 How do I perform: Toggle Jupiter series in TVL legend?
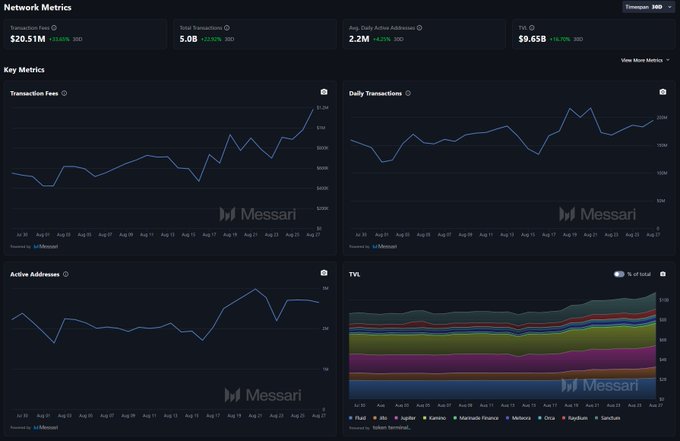405,418
